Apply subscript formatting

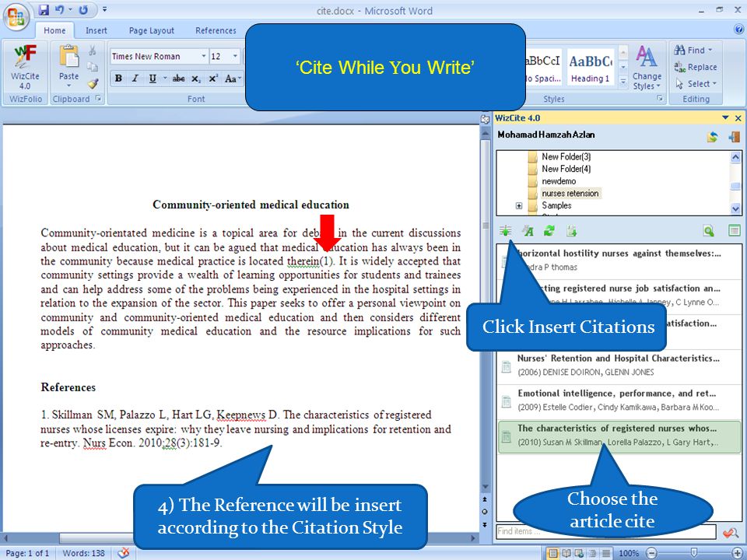196,79
